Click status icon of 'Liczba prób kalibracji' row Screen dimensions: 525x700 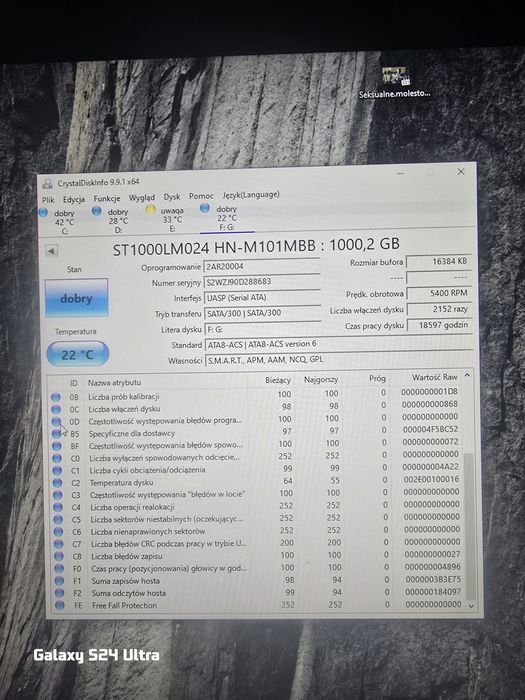pyautogui.click(x=56, y=396)
